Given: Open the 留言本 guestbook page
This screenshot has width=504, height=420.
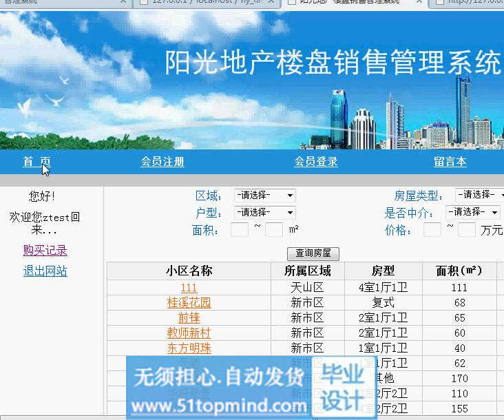Looking at the screenshot, I should [x=450, y=161].
